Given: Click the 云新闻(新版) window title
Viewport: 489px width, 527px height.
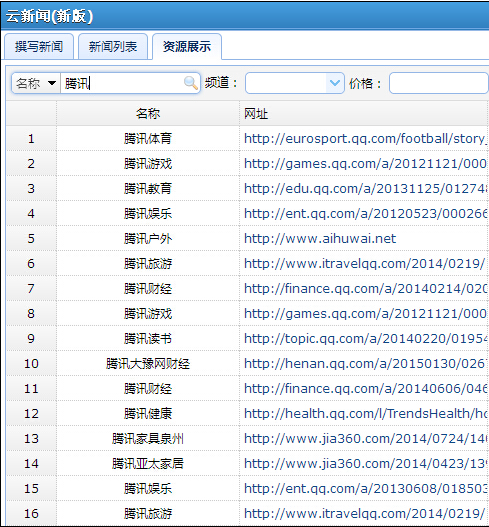Looking at the screenshot, I should (x=49, y=16).
